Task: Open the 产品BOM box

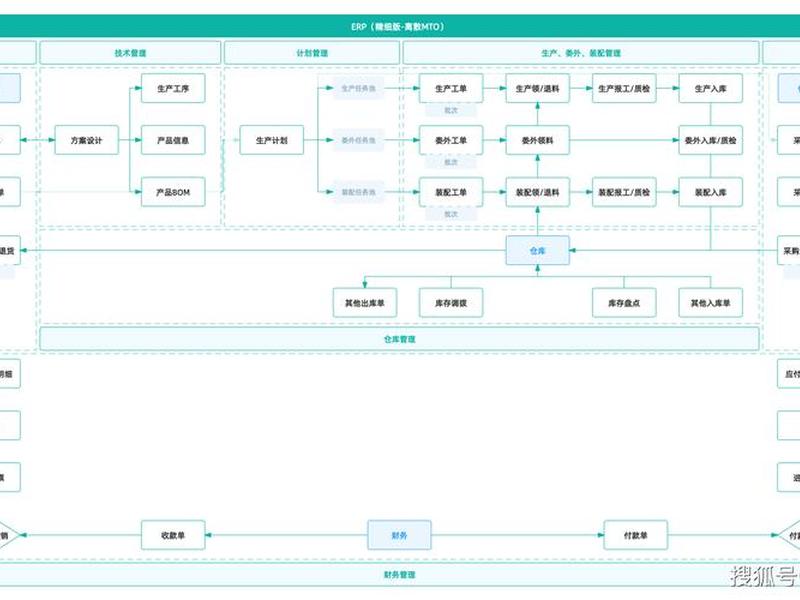Action: (x=173, y=192)
